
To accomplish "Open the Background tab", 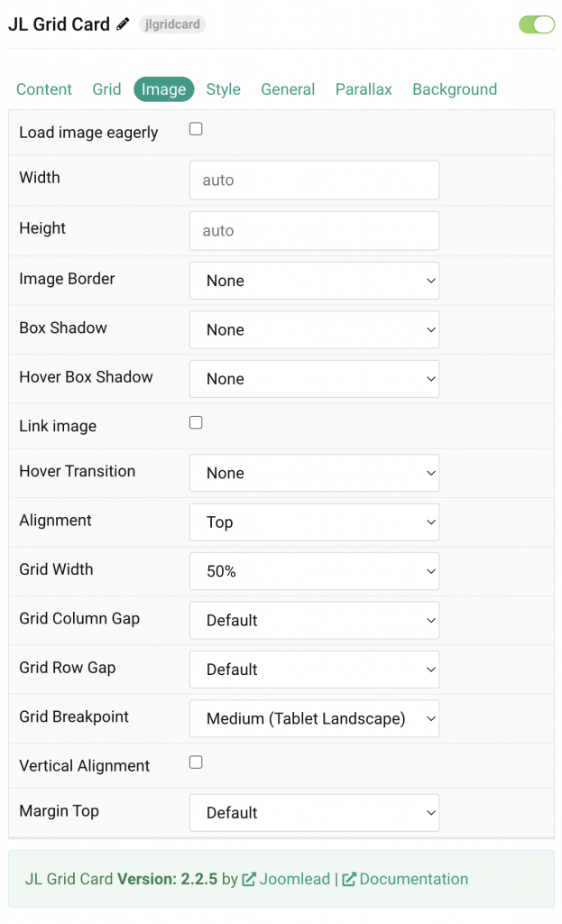I will coord(455,89).
